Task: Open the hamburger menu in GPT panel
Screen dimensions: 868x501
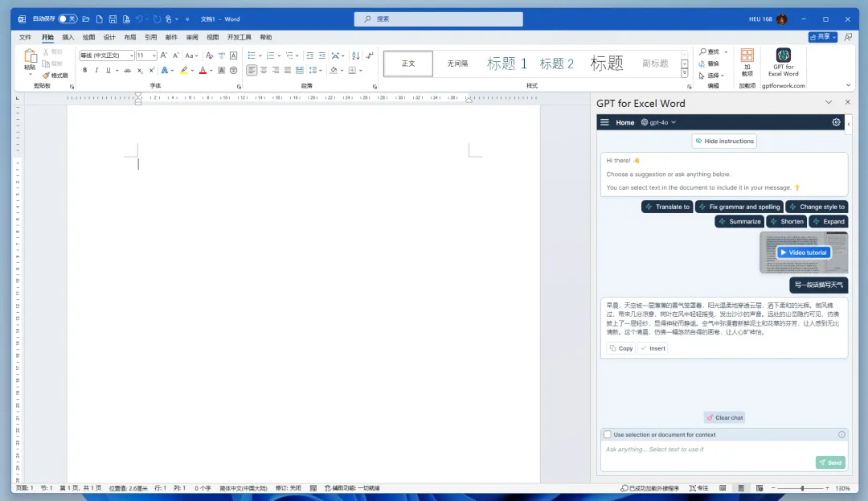Action: (x=604, y=122)
